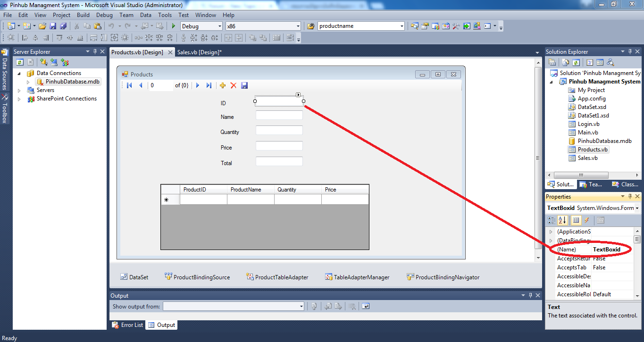Click the Find in Files icon
Viewport: 644px width, 342px height.
(311, 26)
